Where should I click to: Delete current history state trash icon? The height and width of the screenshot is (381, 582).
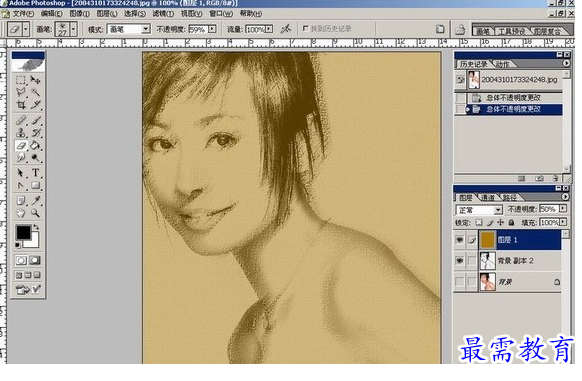(x=555, y=179)
